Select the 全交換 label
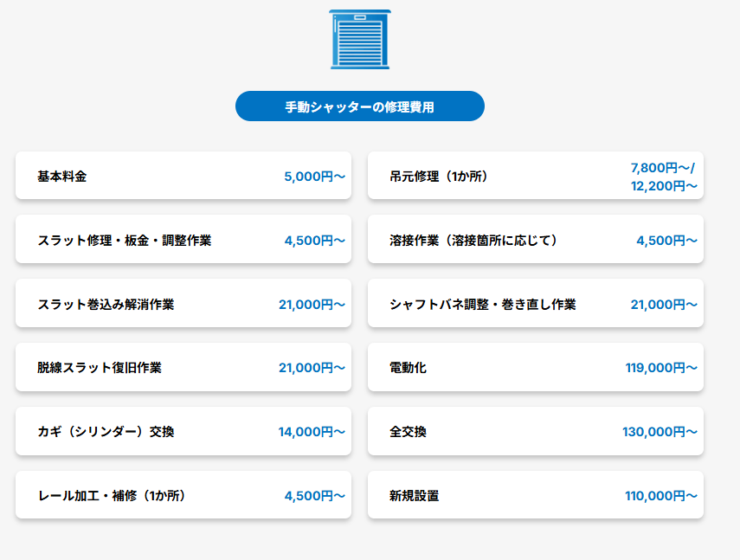This screenshot has width=740, height=560. tap(408, 432)
